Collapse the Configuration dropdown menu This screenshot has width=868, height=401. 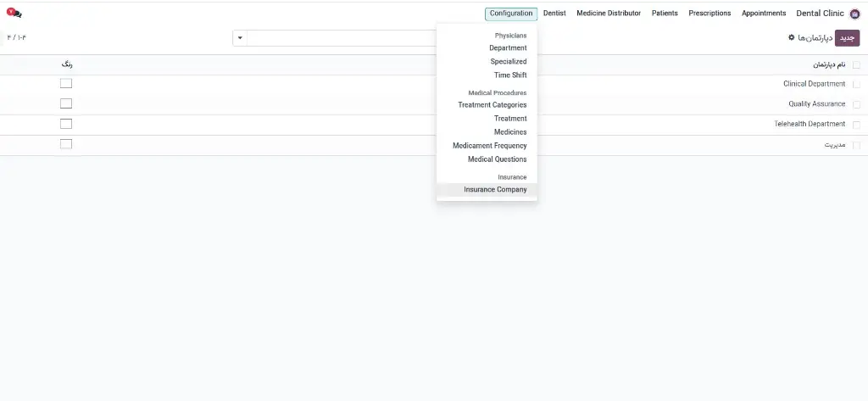511,14
